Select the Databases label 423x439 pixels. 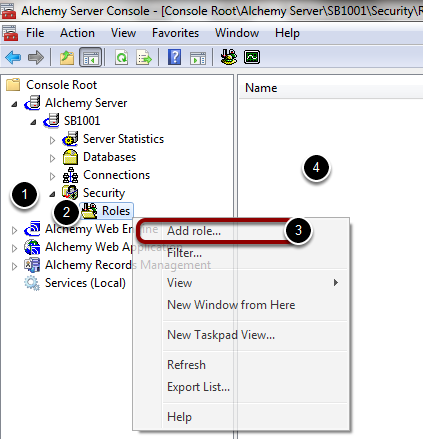tap(109, 157)
